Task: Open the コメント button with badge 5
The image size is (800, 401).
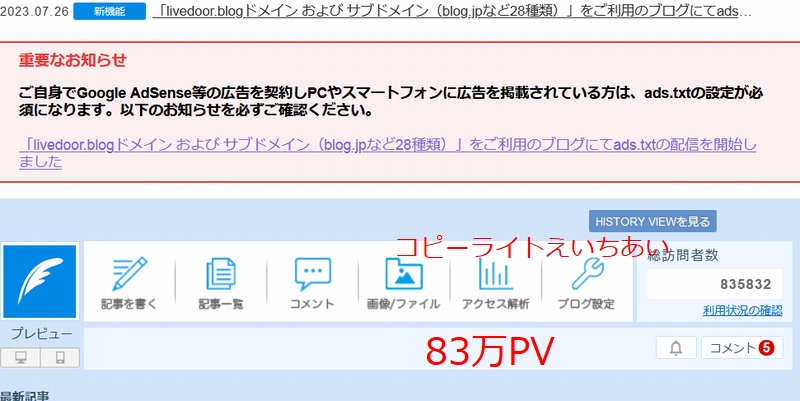Action: [x=742, y=348]
